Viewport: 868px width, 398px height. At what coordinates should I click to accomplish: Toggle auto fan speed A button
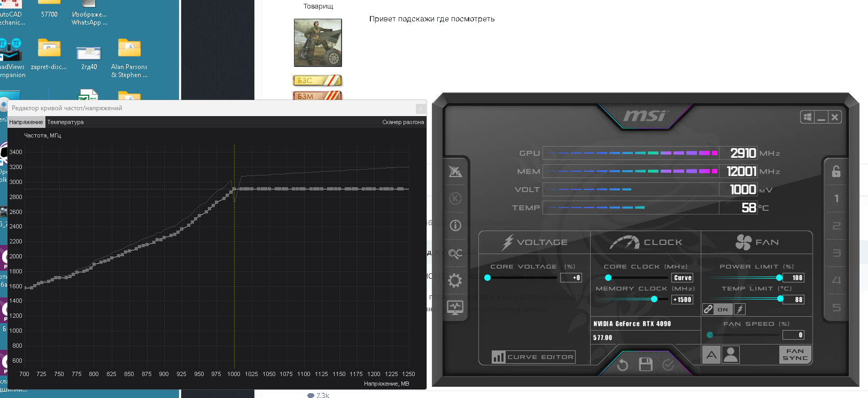coord(711,355)
